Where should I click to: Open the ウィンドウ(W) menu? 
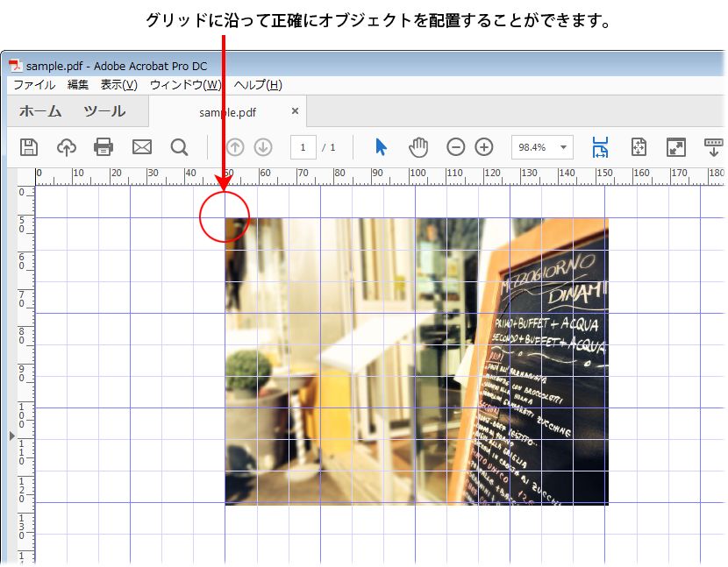[185, 85]
